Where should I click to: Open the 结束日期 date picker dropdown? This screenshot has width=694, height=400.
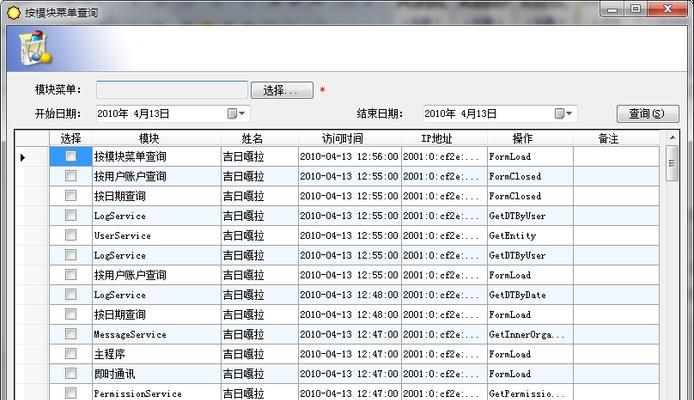[564, 114]
